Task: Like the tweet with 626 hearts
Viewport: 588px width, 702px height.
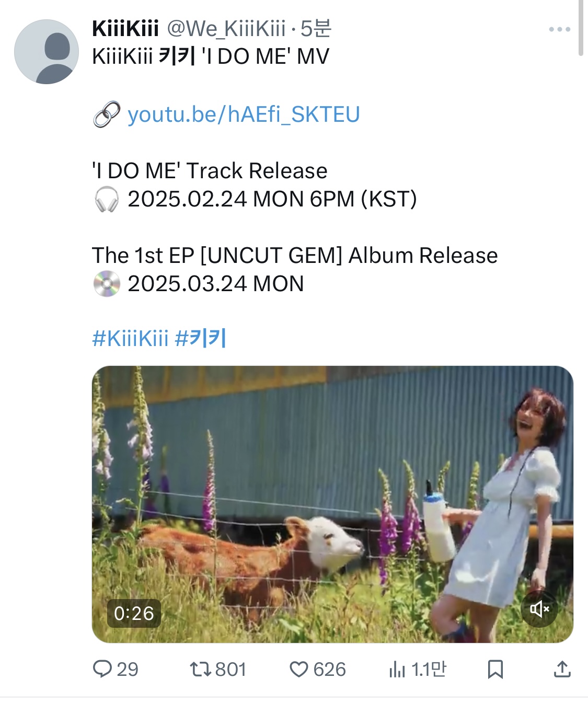Action: point(298,669)
